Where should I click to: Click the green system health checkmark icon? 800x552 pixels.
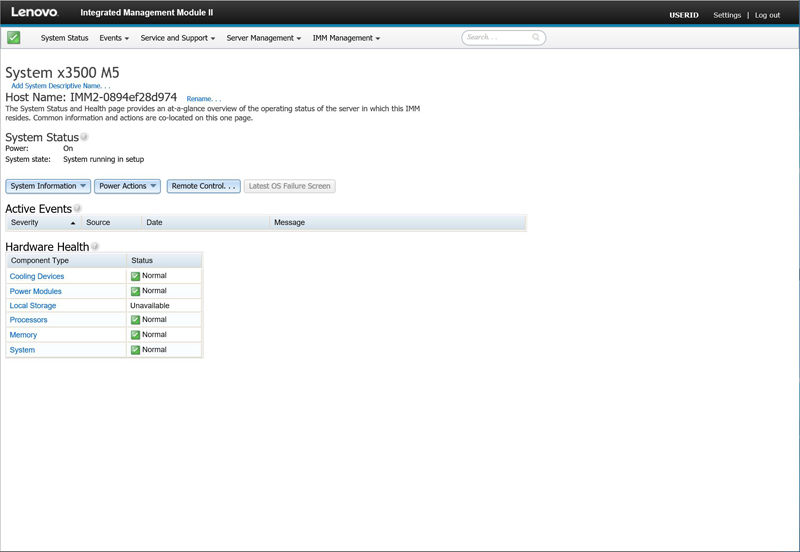(14, 37)
